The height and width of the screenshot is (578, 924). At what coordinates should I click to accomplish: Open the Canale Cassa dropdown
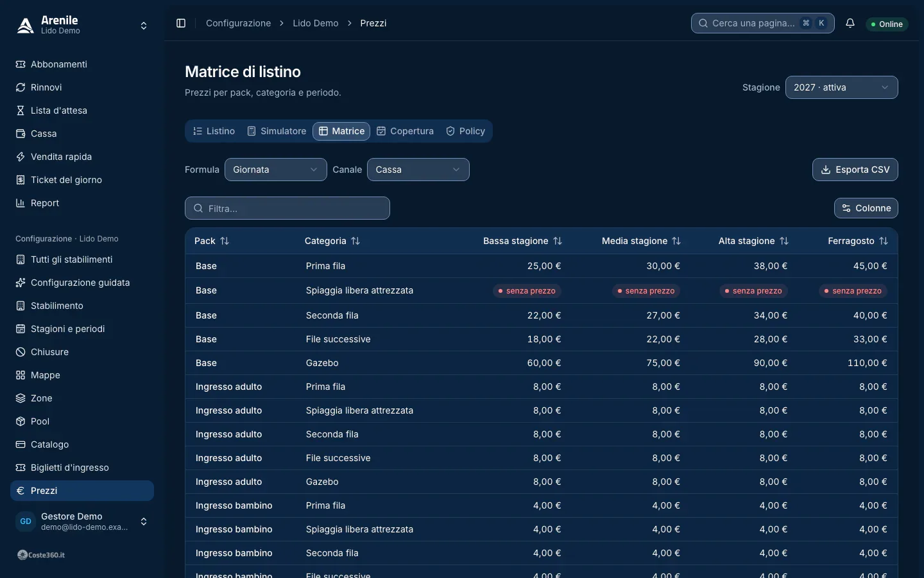[418, 170]
